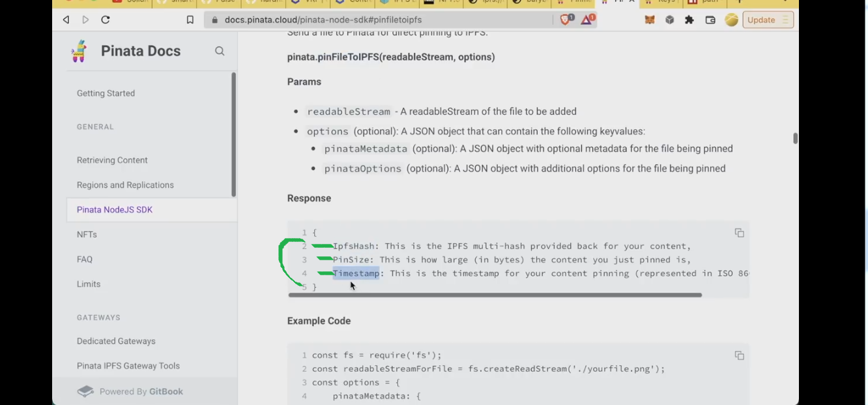Click the PinSize key in the response
Viewport: 868px width, 405px height.
351,260
